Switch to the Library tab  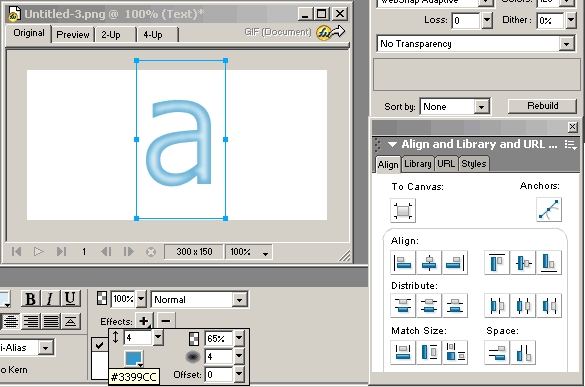(418, 164)
